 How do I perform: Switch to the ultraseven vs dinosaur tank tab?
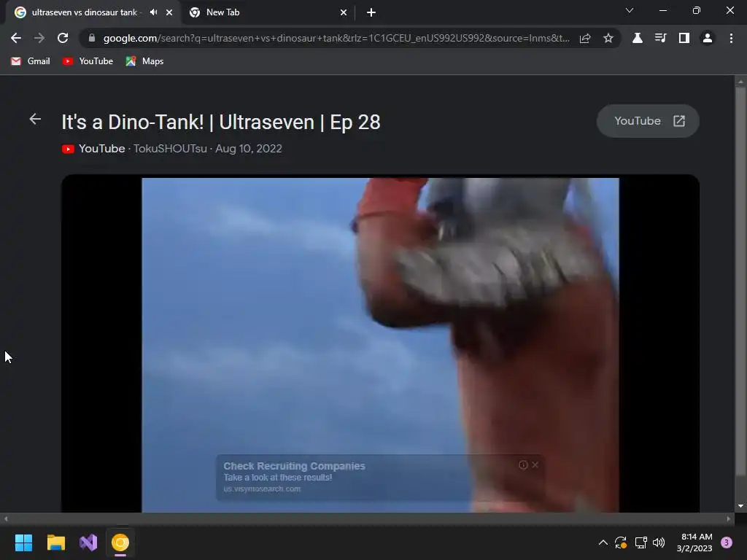point(85,12)
